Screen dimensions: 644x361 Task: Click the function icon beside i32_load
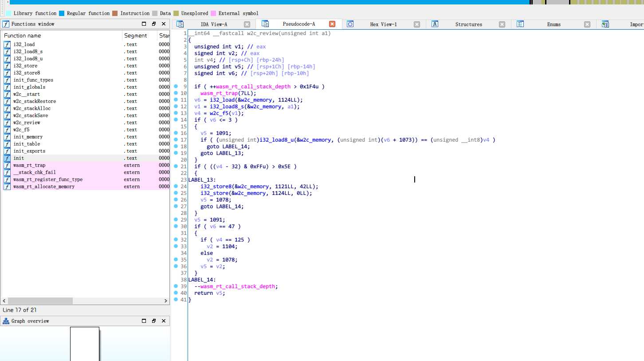click(x=7, y=44)
